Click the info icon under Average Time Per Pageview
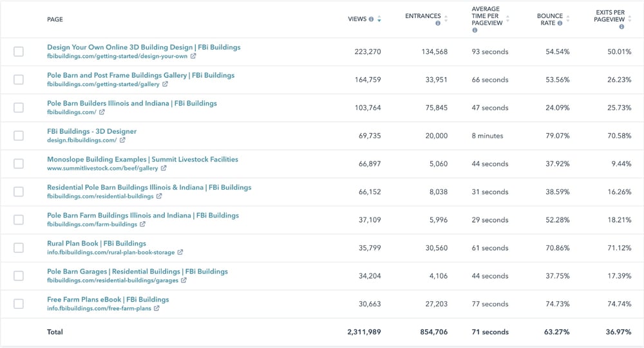Screen dimensions: 644x348 [475, 30]
